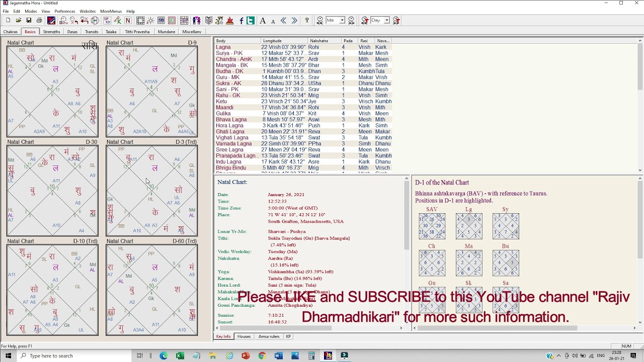Viewport: 644px width, 362px height.
Task: Open the Amsa rulers bottom tab
Action: coord(269,336)
